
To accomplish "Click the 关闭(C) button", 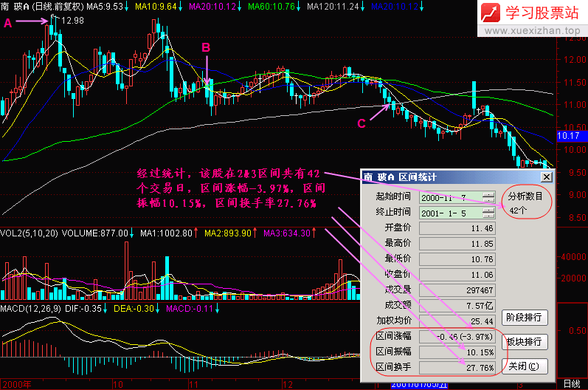I will [x=525, y=366].
